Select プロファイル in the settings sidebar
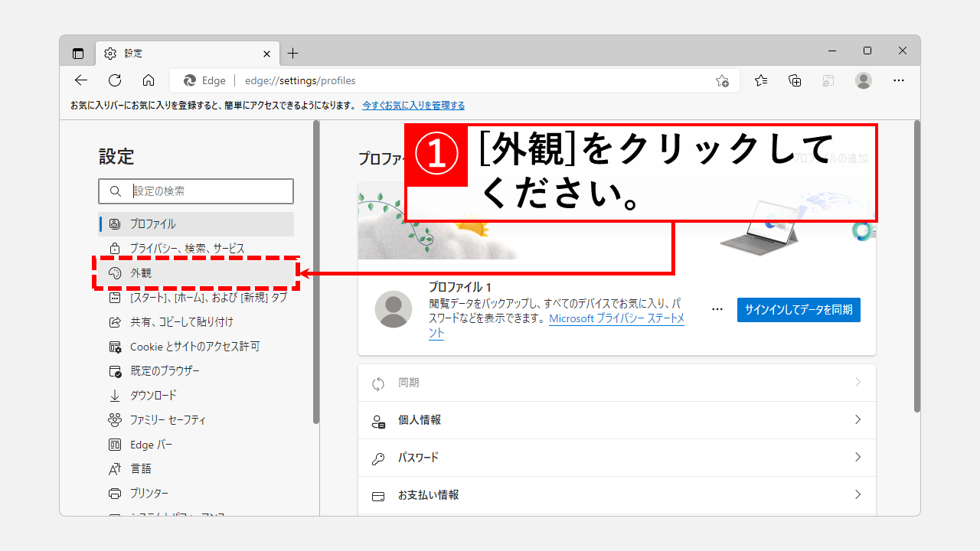Viewport: 980px width, 551px height. tap(196, 224)
